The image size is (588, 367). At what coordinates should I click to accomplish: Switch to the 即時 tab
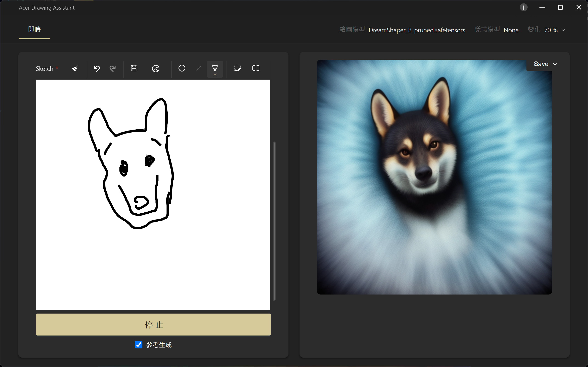[34, 30]
